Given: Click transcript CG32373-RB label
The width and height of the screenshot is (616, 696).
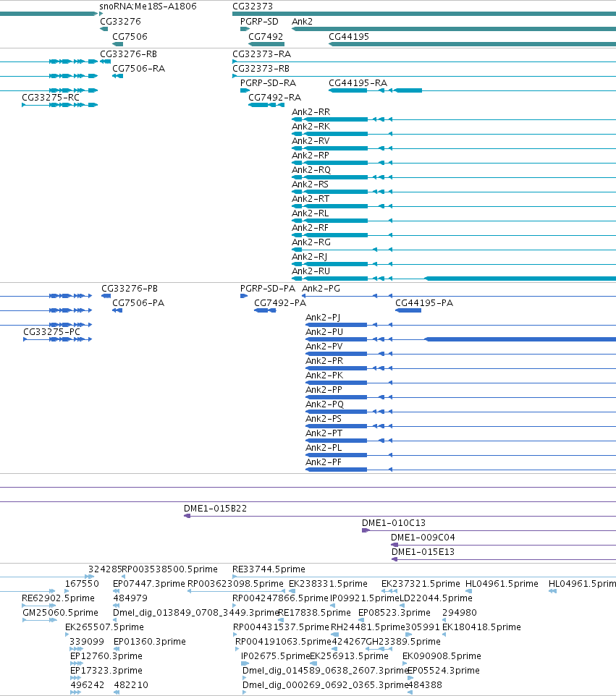Looking at the screenshot, I should click(261, 69).
